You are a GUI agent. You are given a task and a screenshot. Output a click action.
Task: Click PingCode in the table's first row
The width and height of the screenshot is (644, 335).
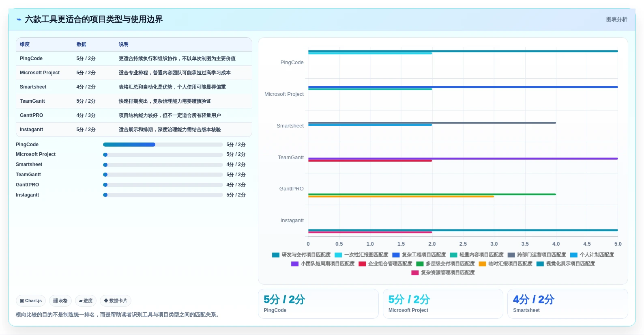[x=31, y=58]
